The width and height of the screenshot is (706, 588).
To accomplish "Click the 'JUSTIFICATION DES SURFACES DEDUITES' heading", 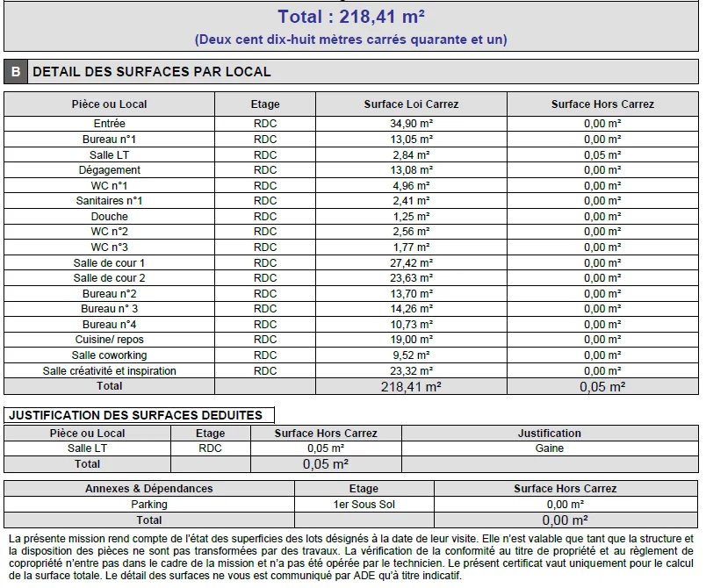I will point(135,415).
